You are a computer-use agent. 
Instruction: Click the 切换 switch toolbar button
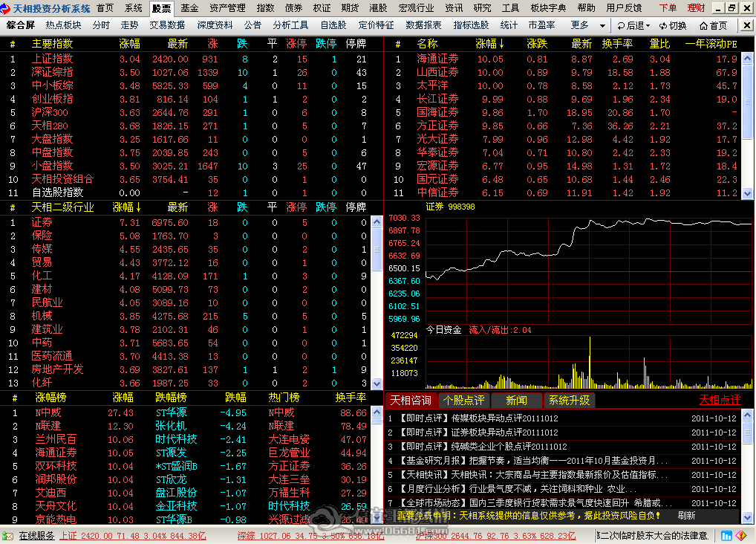(673, 25)
